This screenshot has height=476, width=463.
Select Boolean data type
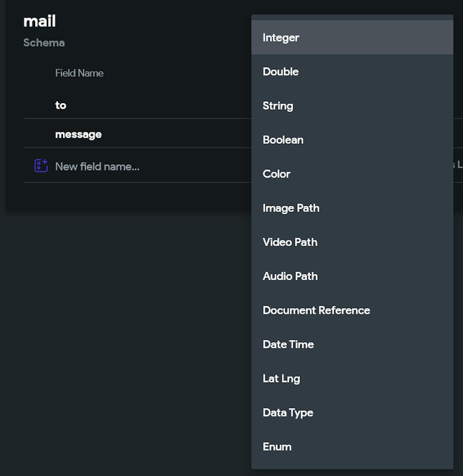tap(283, 140)
